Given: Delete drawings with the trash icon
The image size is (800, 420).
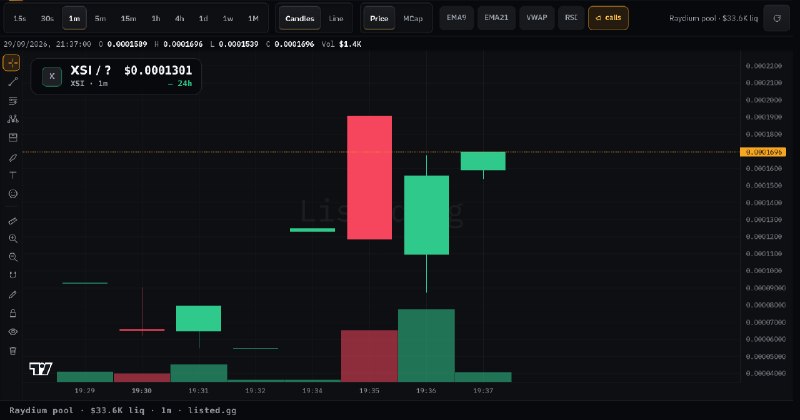Looking at the screenshot, I should pos(13,351).
